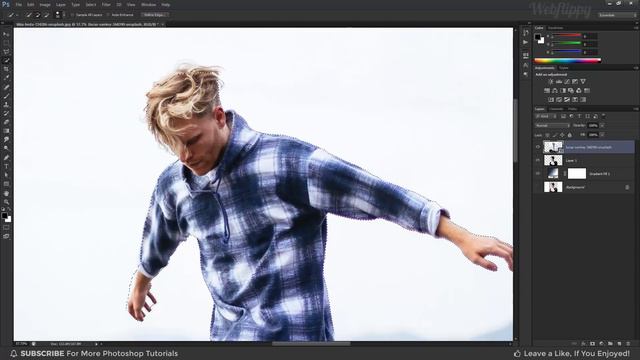Image resolution: width=640 pixels, height=360 pixels.
Task: Click the Gradient Fill 1 layer mask thumbnail
Action: [577, 173]
